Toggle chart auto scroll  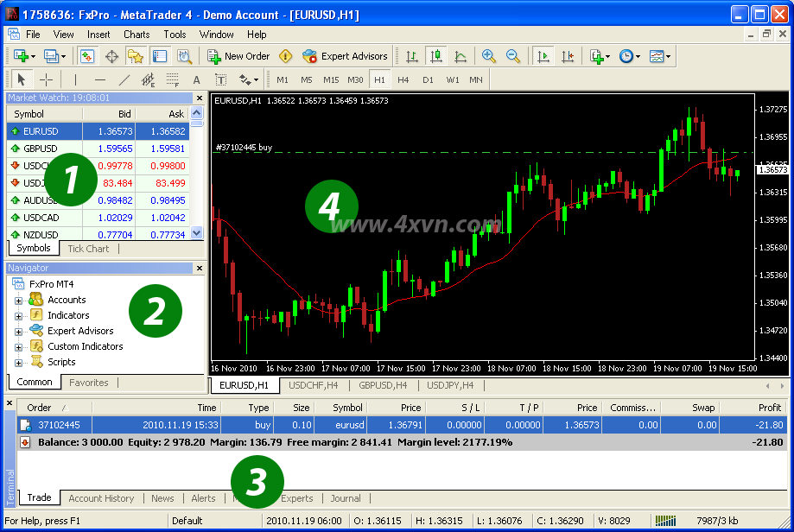pos(543,56)
